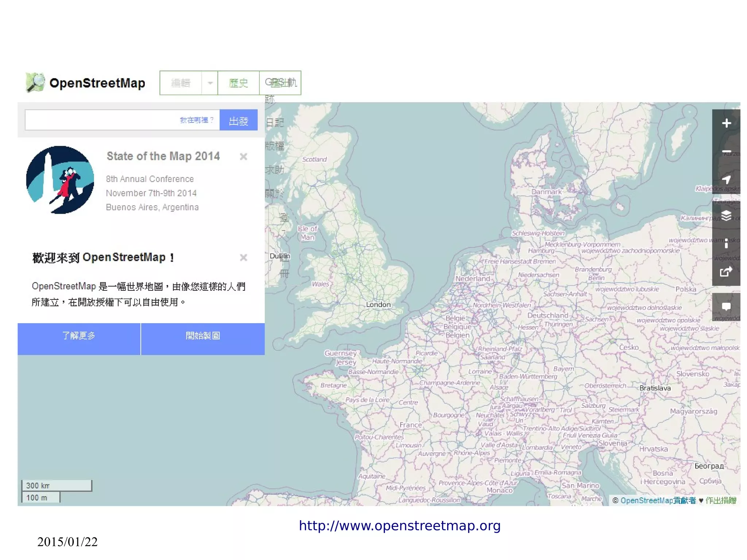Viewport: 747px width, 560px height.
Task: Click the Wales label on map
Action: (x=320, y=284)
